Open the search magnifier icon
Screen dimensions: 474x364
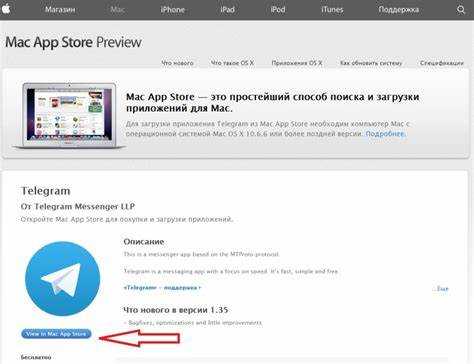pyautogui.click(x=461, y=10)
